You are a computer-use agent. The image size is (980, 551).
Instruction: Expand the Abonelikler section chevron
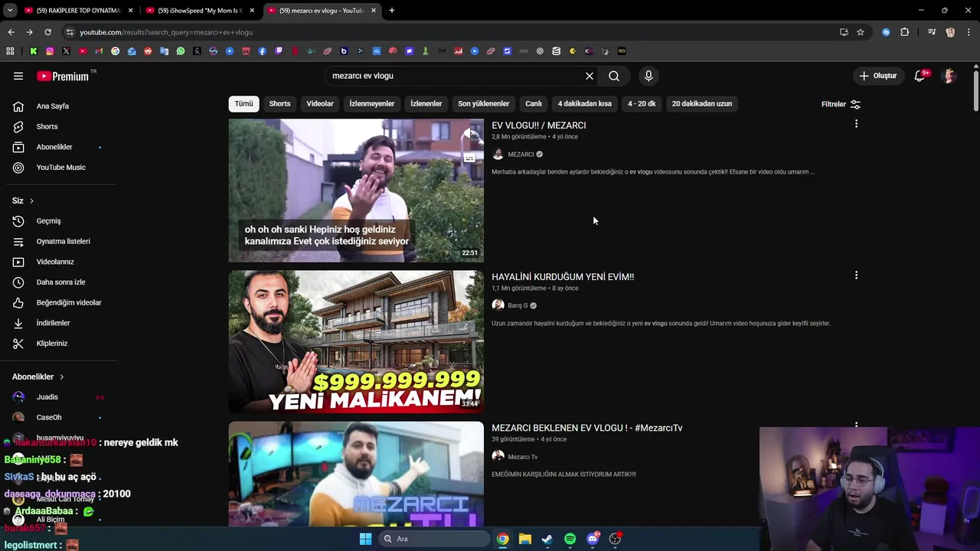click(61, 377)
